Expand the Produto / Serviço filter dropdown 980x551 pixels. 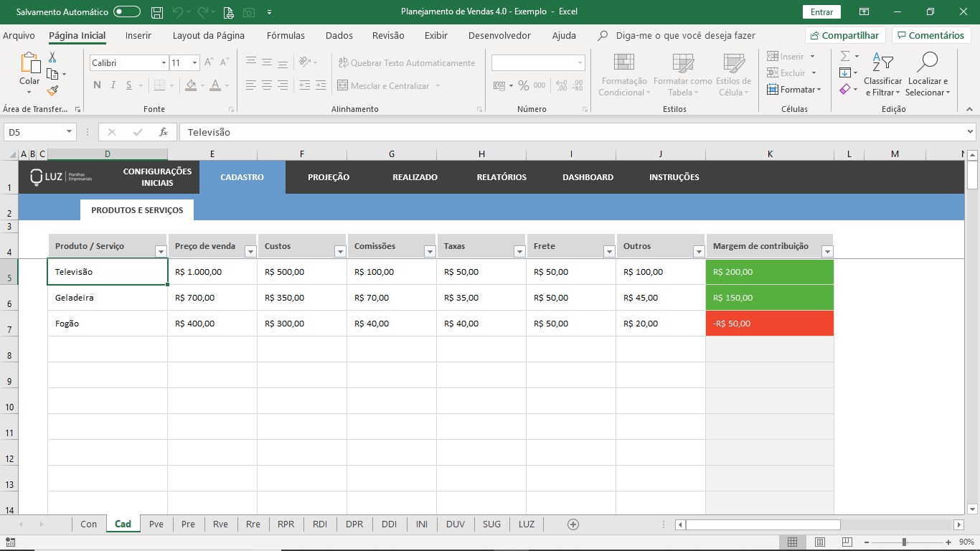(x=161, y=251)
